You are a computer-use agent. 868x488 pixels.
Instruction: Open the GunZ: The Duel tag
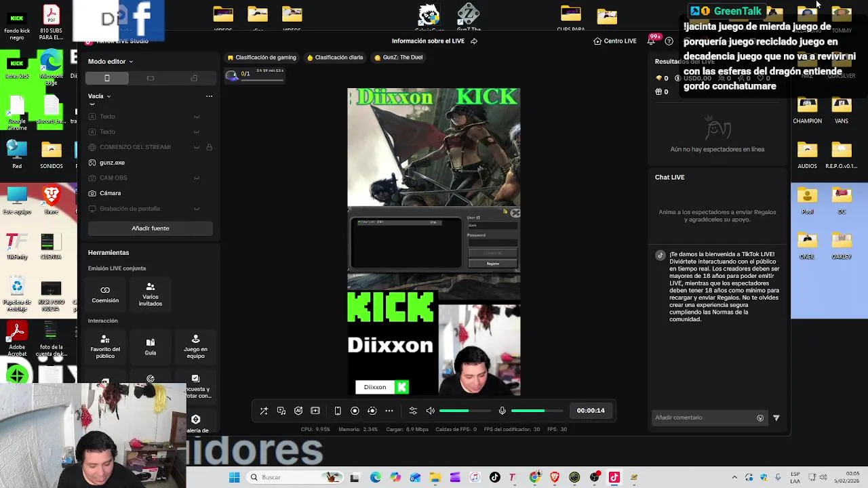click(x=399, y=58)
